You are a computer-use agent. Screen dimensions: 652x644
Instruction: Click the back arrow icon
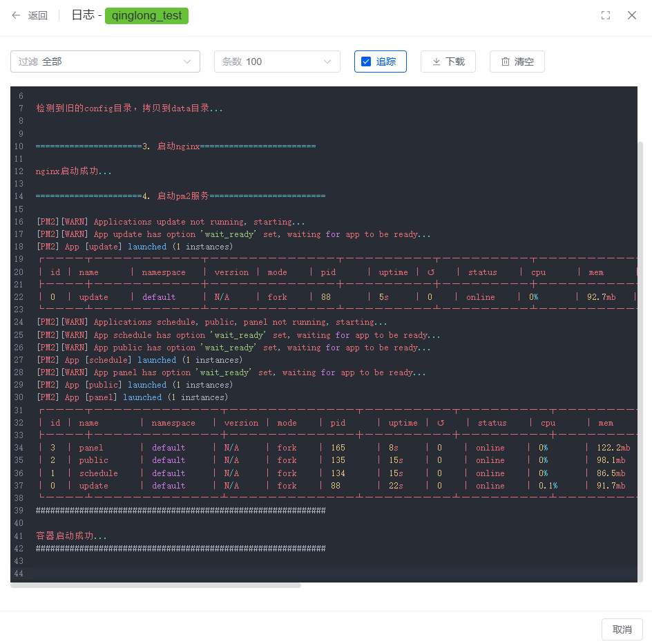(x=16, y=15)
